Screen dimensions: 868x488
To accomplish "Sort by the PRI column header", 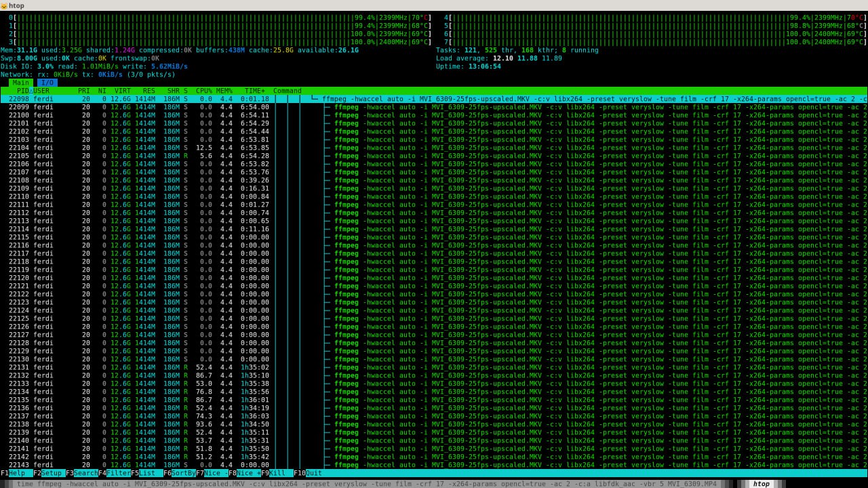I will 83,91.
